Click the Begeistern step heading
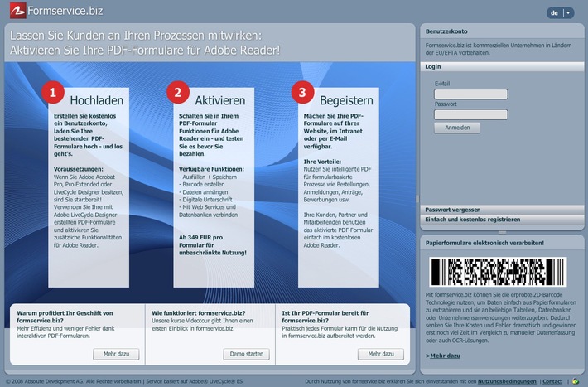The image size is (588, 387). click(x=346, y=100)
